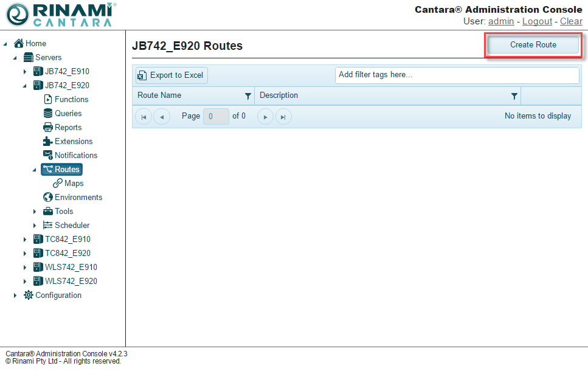Screen dimensions: 588x377
Task: Expand the Tools tree node
Action: pyautogui.click(x=35, y=212)
